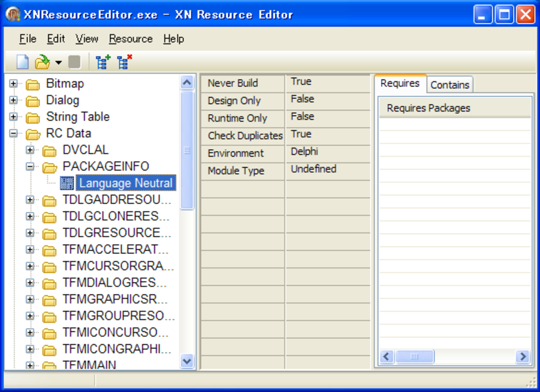Screen dimensions: 540x392
Task: Switch to the Contains tab
Action: pyautogui.click(x=449, y=85)
